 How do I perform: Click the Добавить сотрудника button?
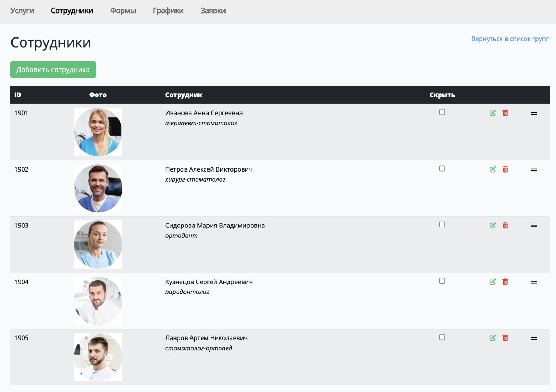click(x=53, y=70)
